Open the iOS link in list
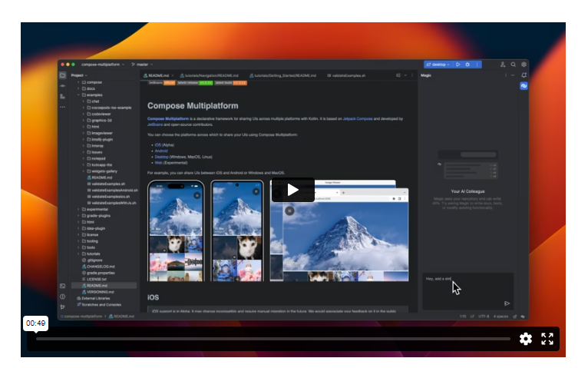Viewport: 588px width, 368px height. tap(158, 144)
